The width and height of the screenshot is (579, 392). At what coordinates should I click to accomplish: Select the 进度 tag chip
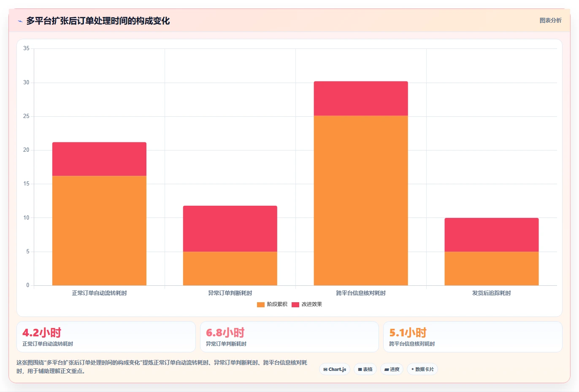[x=392, y=369]
